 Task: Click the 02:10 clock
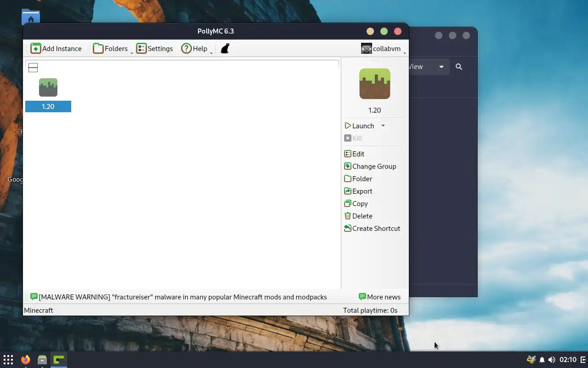(x=568, y=360)
